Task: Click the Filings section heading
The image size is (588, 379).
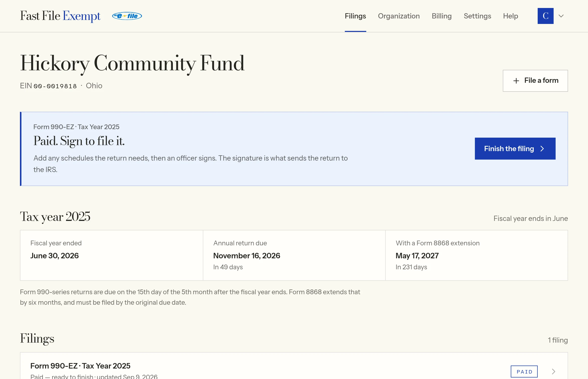Action: [x=37, y=339]
